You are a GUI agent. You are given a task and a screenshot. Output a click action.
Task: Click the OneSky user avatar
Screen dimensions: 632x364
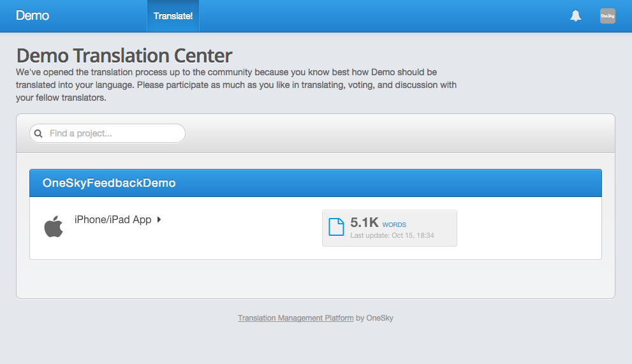point(607,16)
